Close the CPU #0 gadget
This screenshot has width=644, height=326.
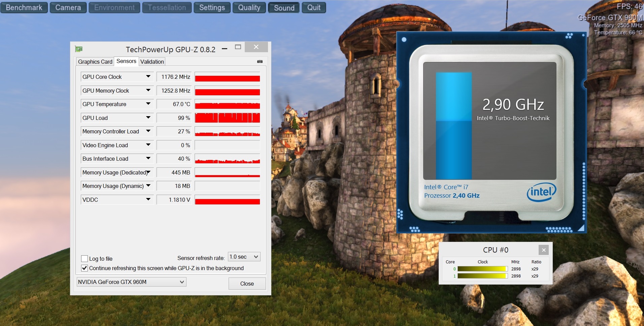[543, 250]
